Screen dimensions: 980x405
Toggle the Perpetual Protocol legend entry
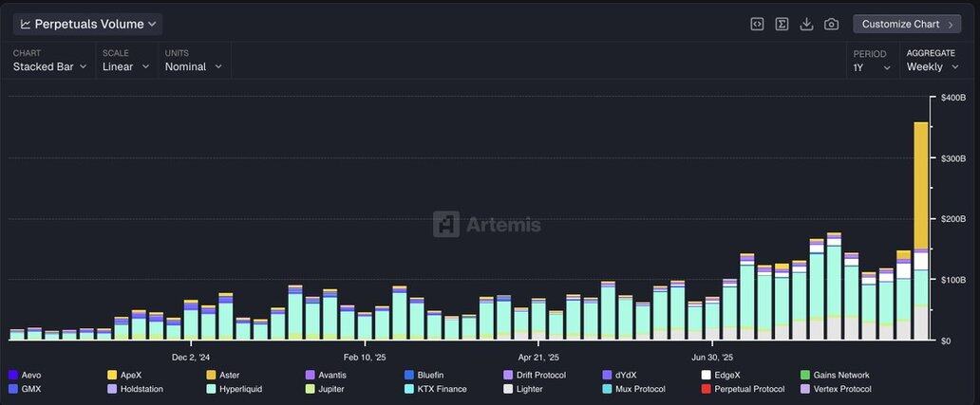744,389
